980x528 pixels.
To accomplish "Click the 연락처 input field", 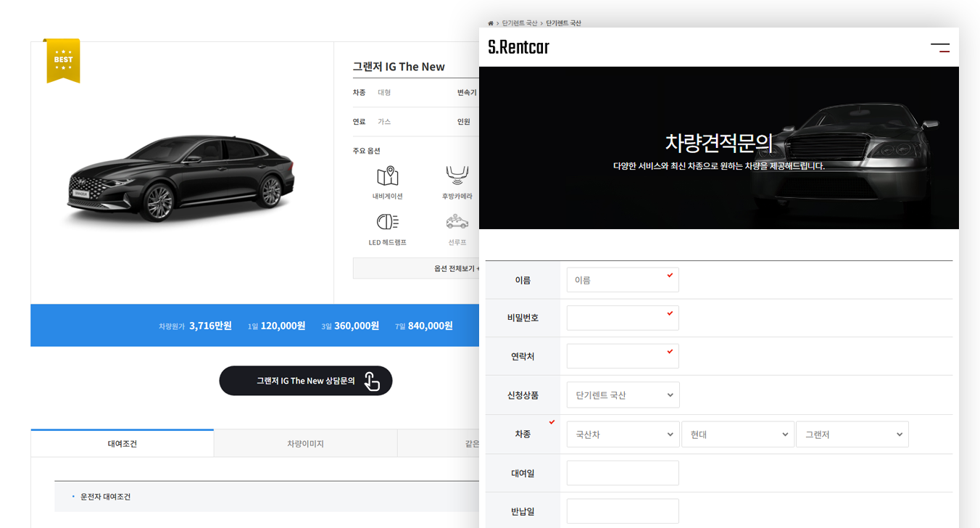I will coord(623,356).
